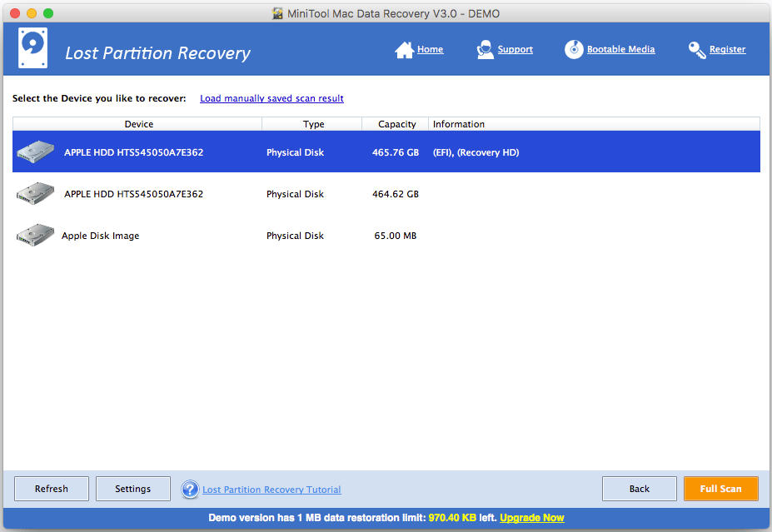The width and height of the screenshot is (772, 532).
Task: Close the window with red button
Action: click(15, 13)
